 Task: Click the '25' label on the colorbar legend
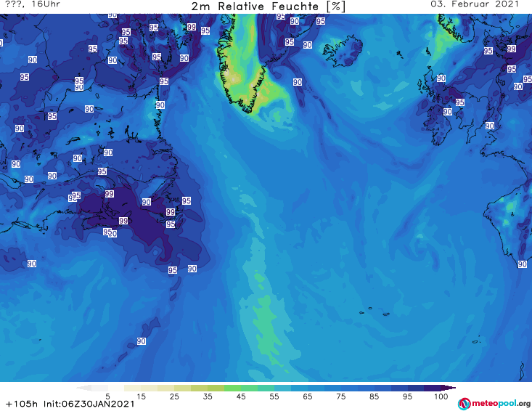tap(174, 396)
